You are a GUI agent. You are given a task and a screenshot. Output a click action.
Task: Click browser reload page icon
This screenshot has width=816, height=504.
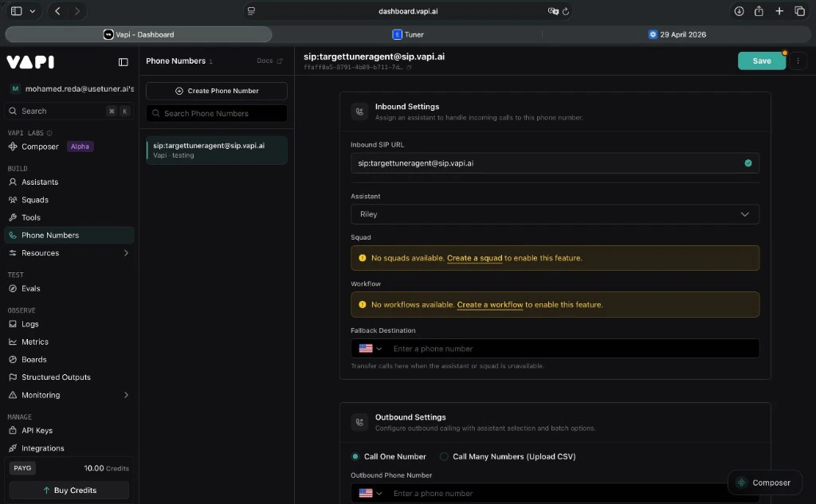tap(566, 11)
